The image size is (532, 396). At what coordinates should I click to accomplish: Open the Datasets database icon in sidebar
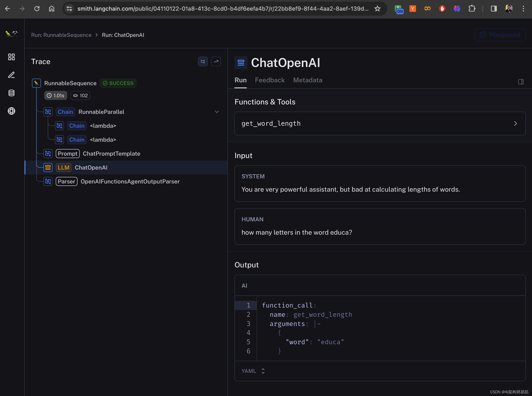tap(11, 93)
